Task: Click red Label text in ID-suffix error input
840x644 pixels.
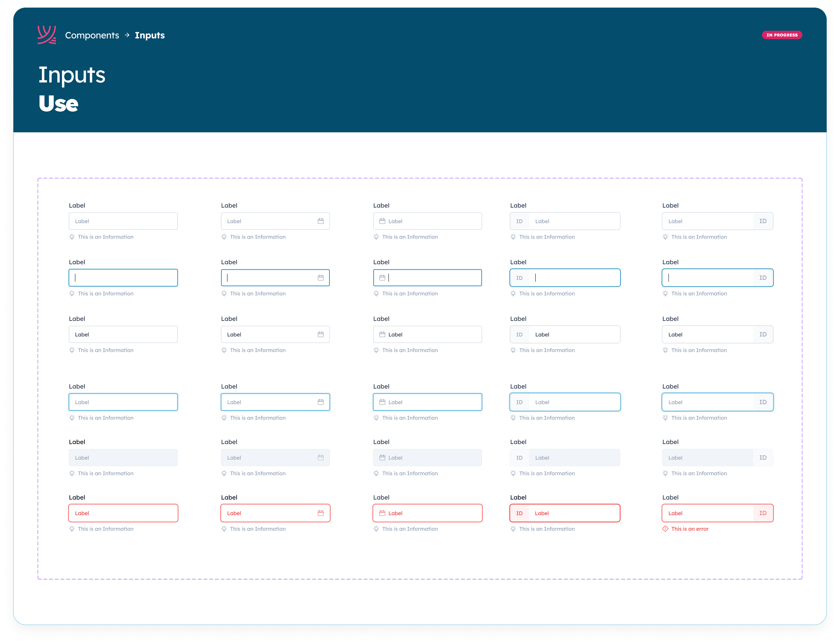Action: pyautogui.click(x=675, y=513)
